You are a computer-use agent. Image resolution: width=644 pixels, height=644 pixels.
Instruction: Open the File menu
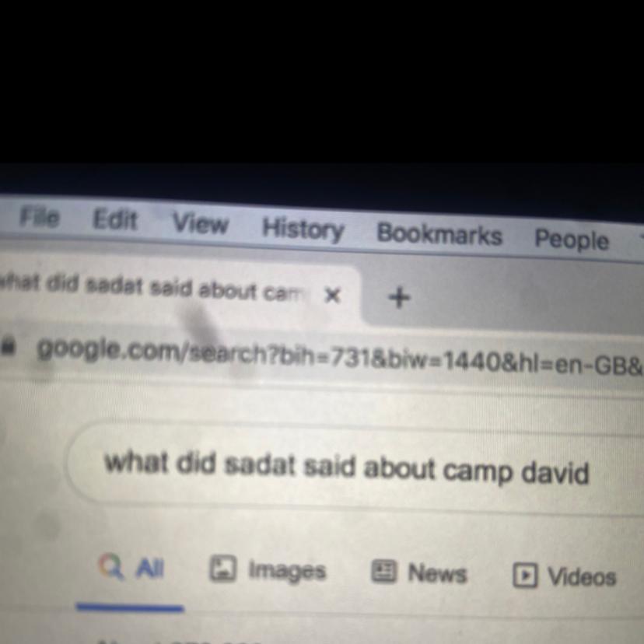click(40, 217)
